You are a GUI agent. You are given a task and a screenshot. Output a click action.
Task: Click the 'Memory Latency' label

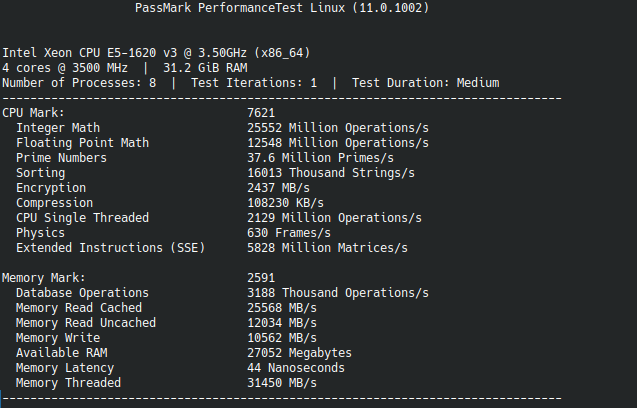65,369
